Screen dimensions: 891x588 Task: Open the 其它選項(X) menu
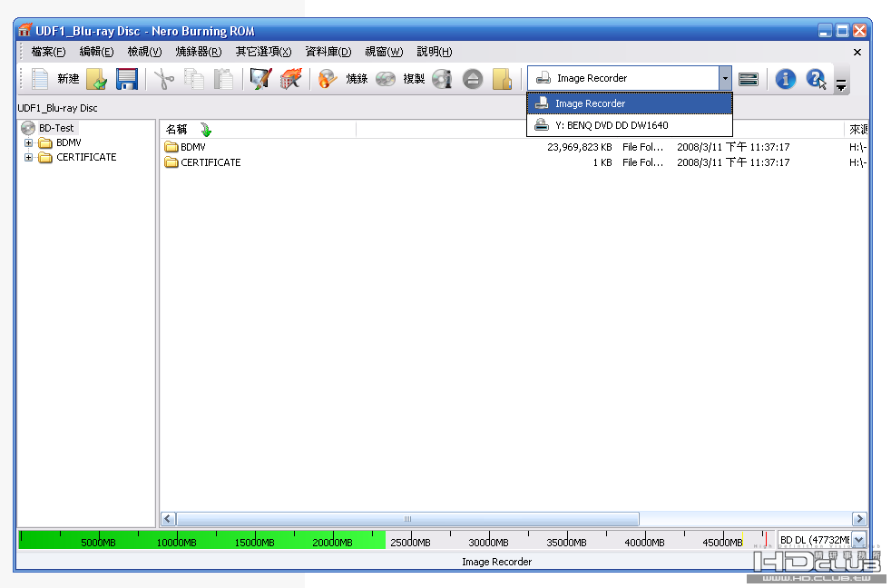(264, 52)
